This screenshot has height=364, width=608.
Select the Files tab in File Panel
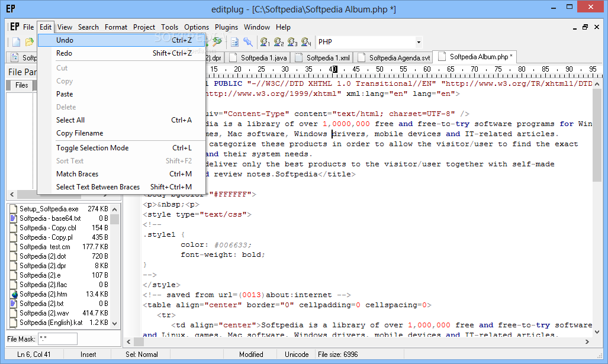pos(21,85)
